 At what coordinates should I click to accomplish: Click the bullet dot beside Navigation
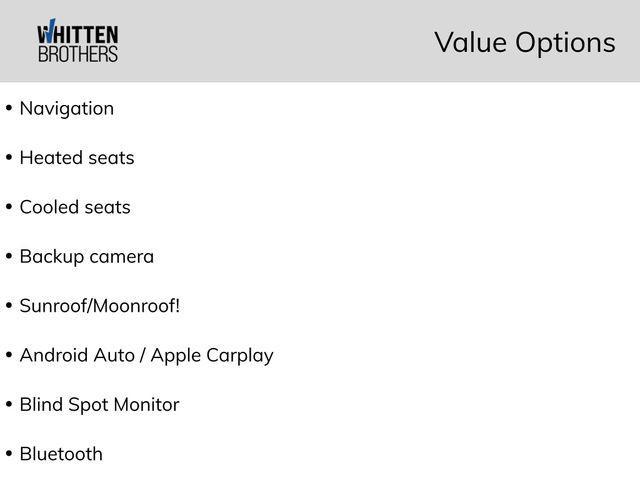point(8,108)
